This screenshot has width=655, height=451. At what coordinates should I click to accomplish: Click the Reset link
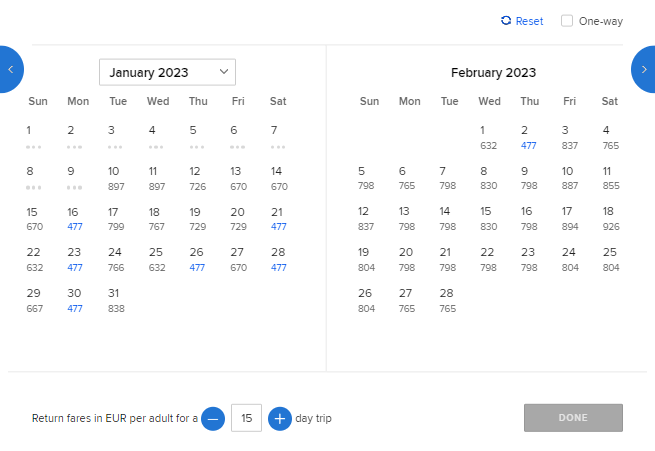click(529, 21)
